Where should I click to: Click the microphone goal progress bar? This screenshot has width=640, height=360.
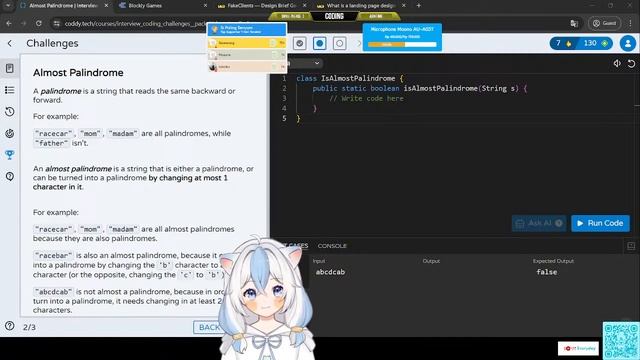[x=402, y=44]
